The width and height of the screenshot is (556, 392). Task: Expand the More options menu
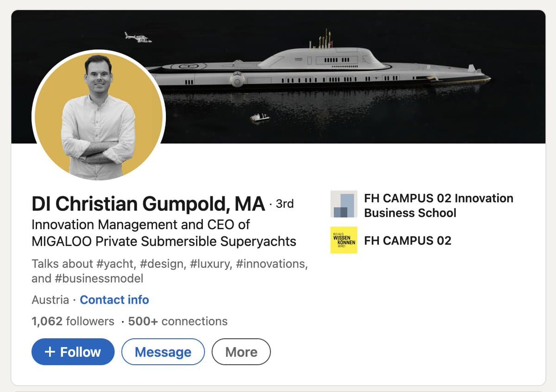tap(241, 352)
